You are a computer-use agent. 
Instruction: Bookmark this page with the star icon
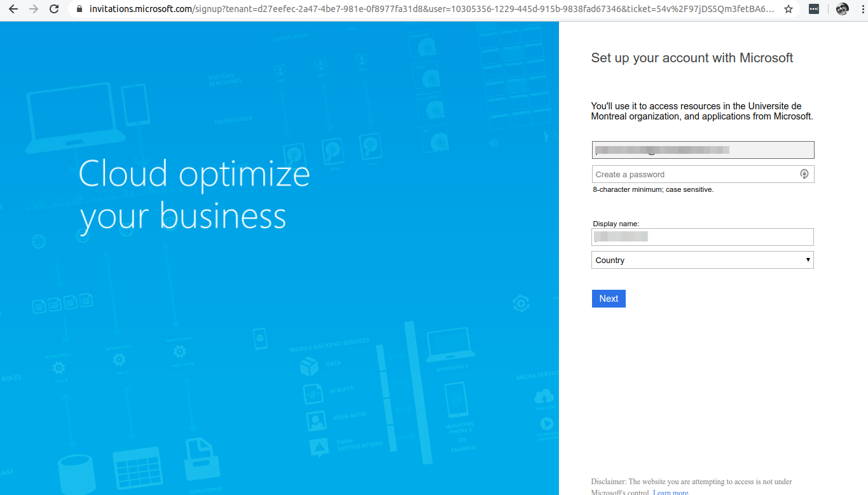tap(789, 10)
